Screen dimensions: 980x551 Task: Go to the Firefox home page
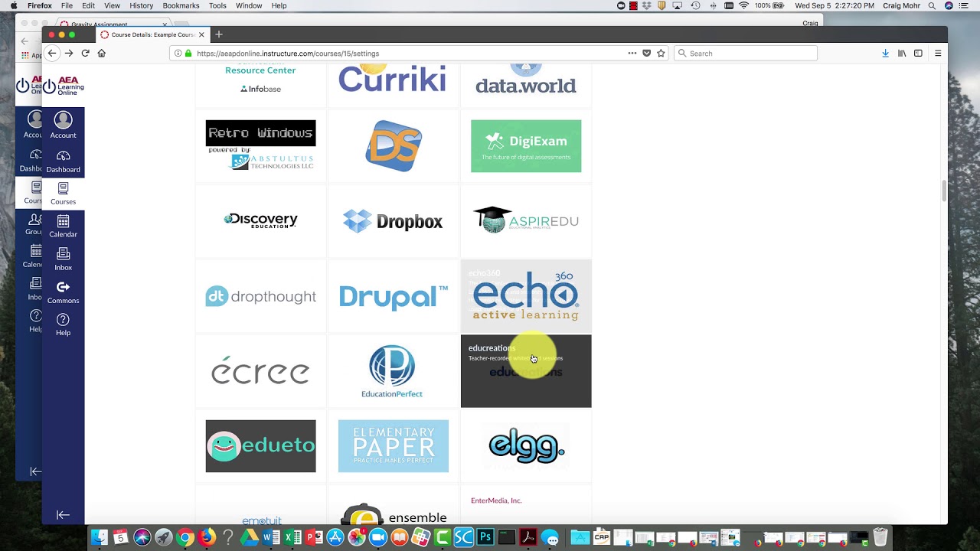pos(101,53)
